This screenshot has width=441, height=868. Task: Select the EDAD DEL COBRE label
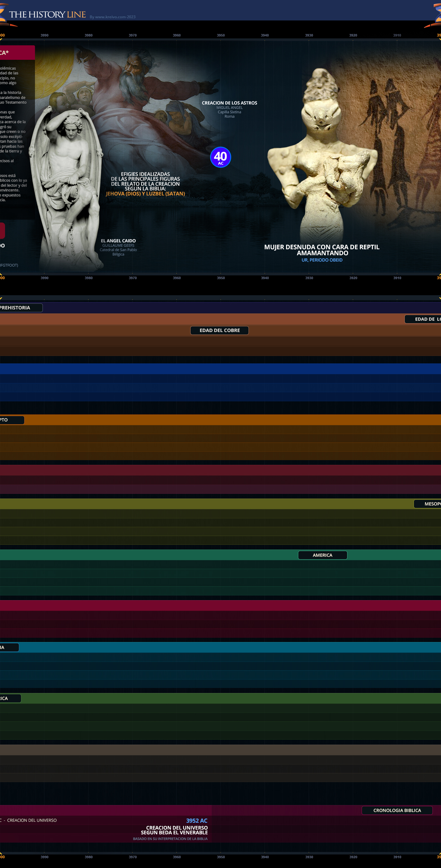pos(220,330)
